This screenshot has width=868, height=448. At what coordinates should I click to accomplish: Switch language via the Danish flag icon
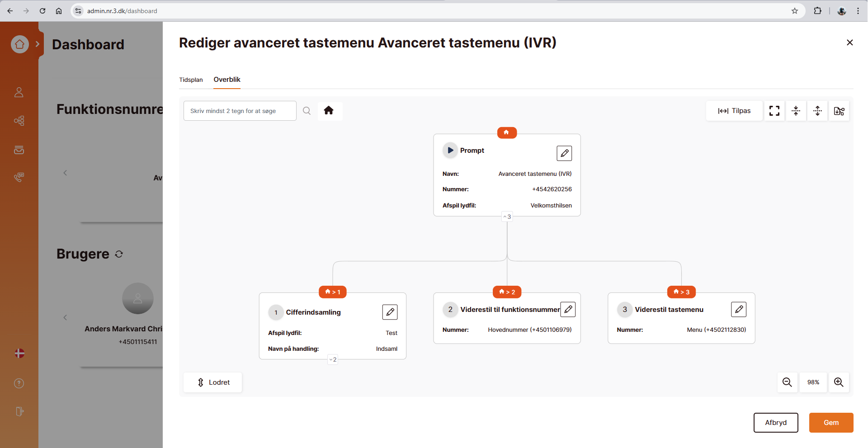click(19, 353)
